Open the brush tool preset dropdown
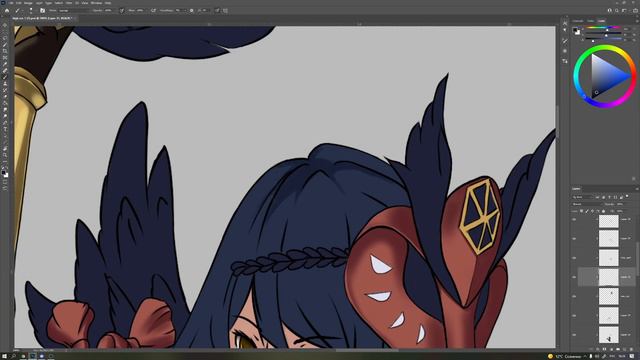Viewport: 640px width, 360px height. (19, 11)
